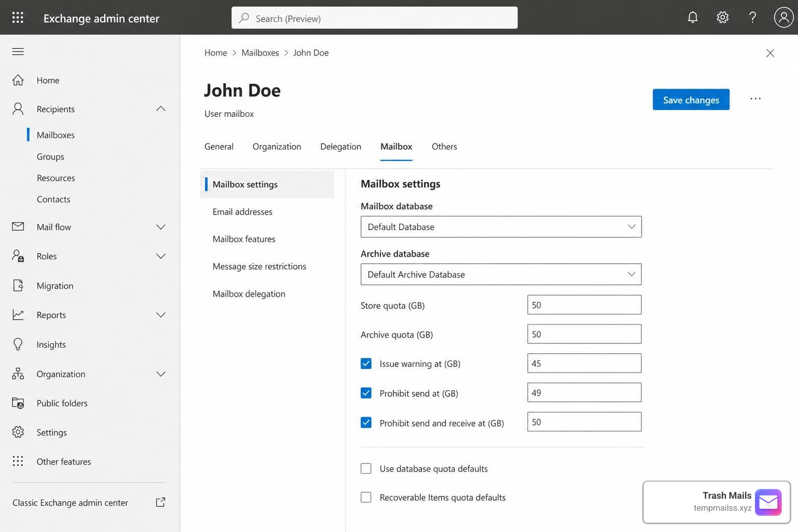798x532 pixels.
Task: Uncheck Prohibit send at (GB) checkbox
Action: (x=366, y=393)
